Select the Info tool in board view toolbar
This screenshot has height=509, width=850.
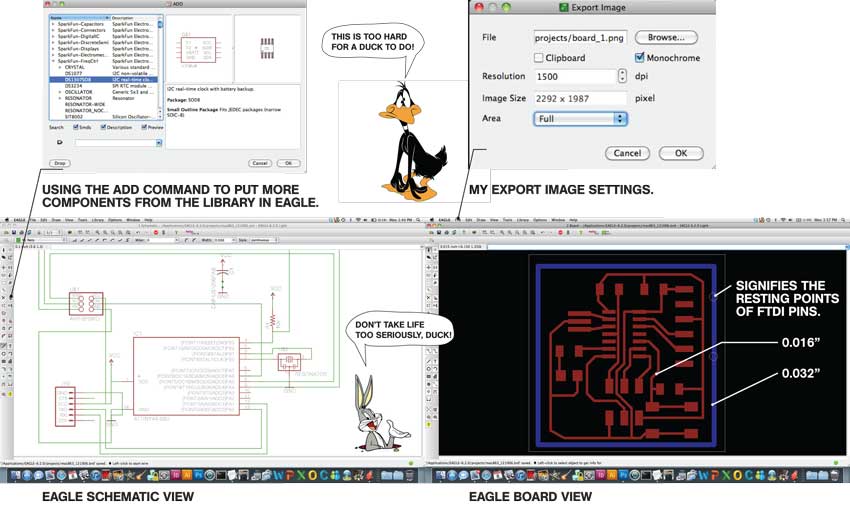click(430, 248)
